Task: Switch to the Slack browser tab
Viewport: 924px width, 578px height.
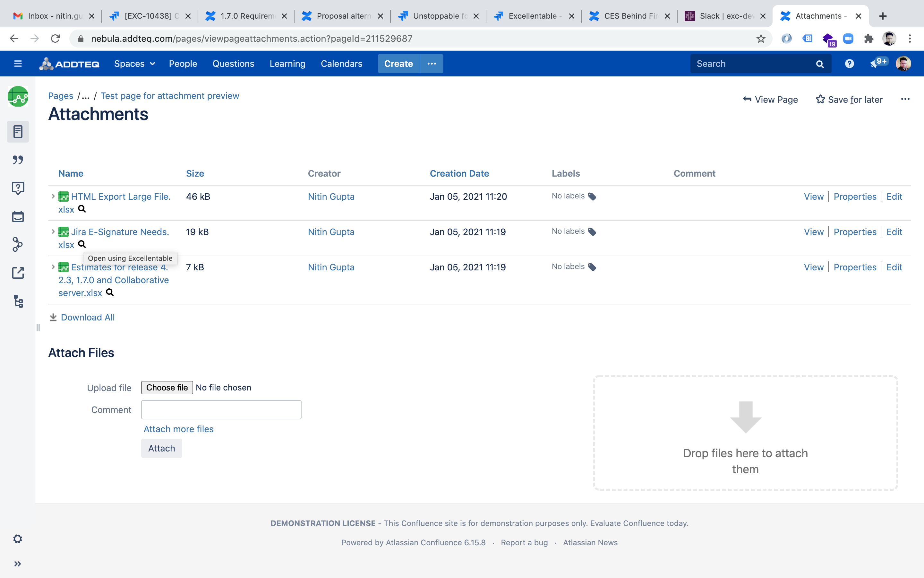Action: (725, 16)
